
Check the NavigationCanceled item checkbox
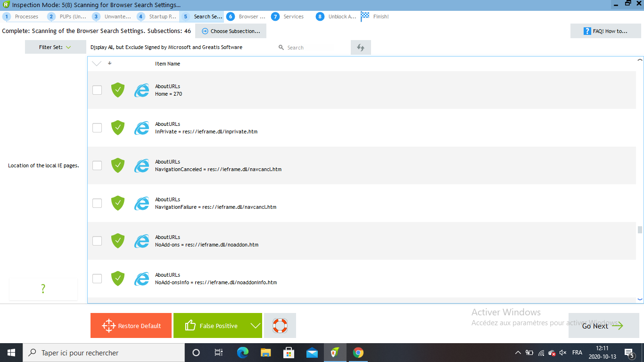(x=97, y=165)
